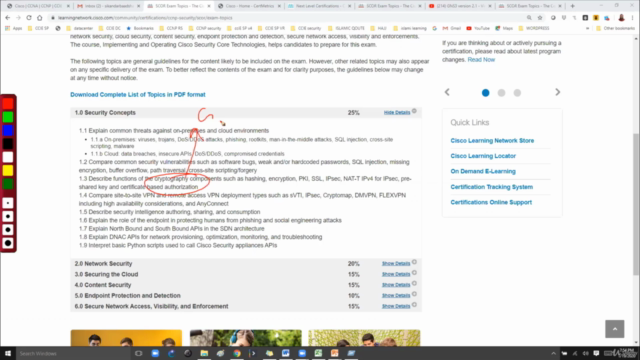The height and width of the screenshot is (360, 640).
Task: Go back with the browser back arrow
Action: [8, 18]
